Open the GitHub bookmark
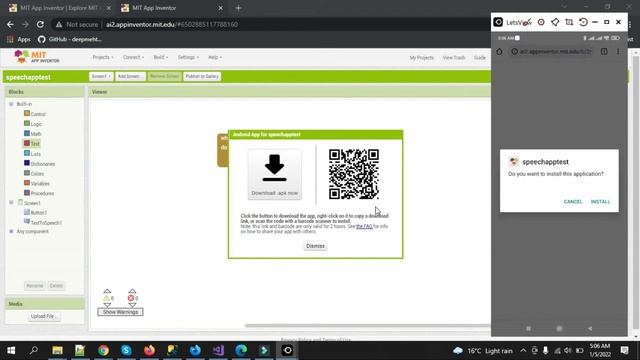 pos(70,39)
